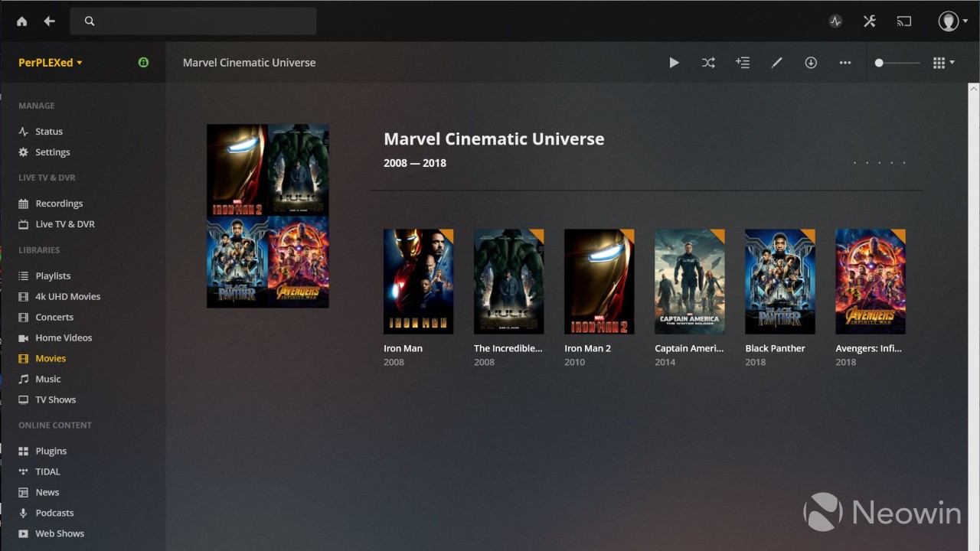980x551 pixels.
Task: Go to Plex home via house icon
Action: pos(21,21)
